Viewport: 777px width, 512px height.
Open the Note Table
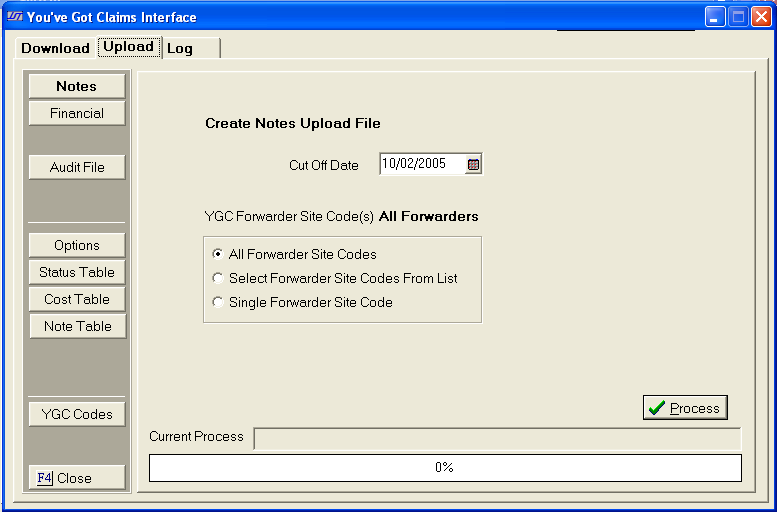(77, 326)
